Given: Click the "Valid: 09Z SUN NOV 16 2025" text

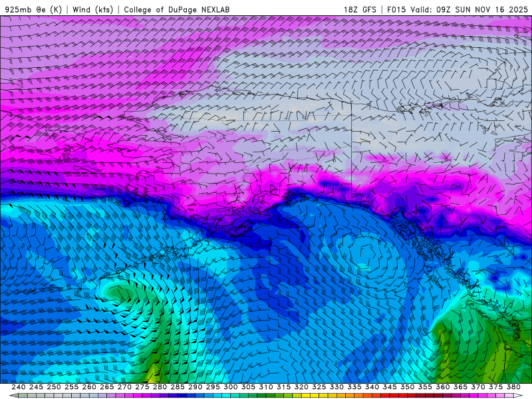Looking at the screenshot, I should click(469, 9).
